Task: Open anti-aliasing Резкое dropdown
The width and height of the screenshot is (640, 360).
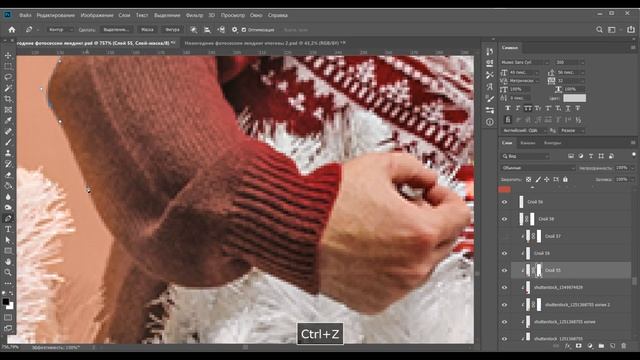Action: [572, 131]
